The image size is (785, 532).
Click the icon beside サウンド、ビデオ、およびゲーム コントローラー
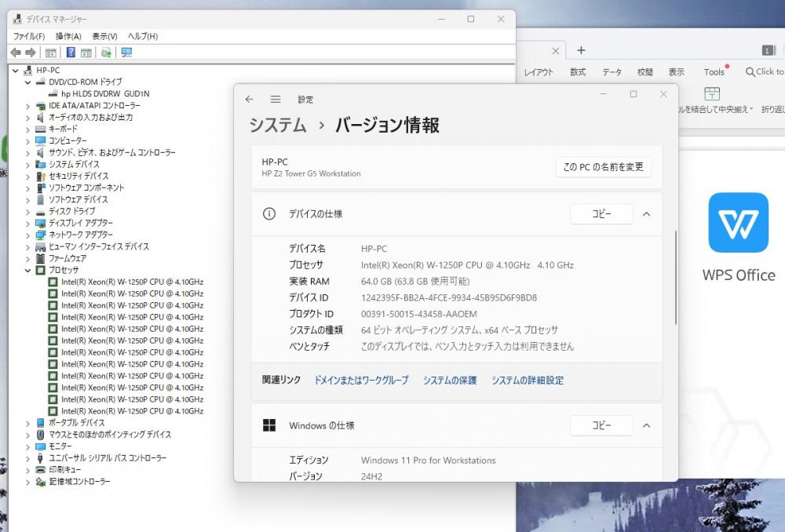click(41, 152)
